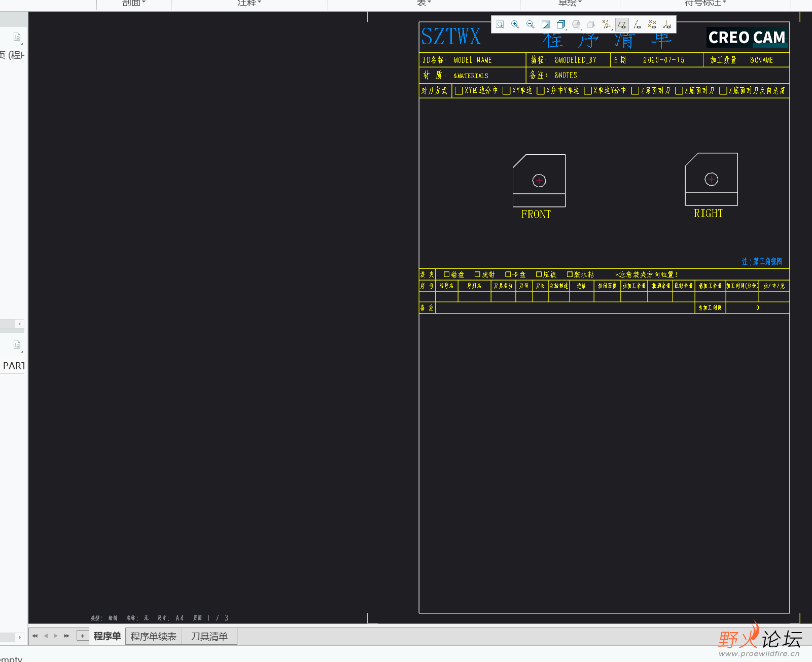Select the FRONT drawing view geometry

(x=539, y=181)
